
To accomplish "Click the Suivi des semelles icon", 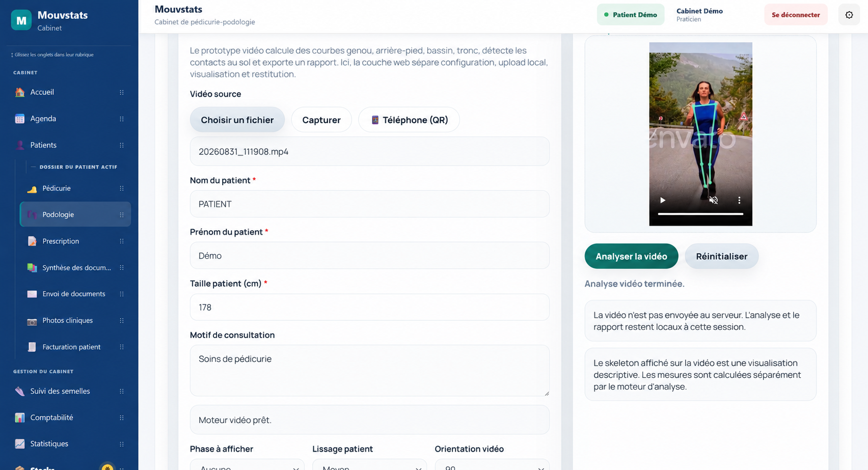I will click(x=20, y=391).
